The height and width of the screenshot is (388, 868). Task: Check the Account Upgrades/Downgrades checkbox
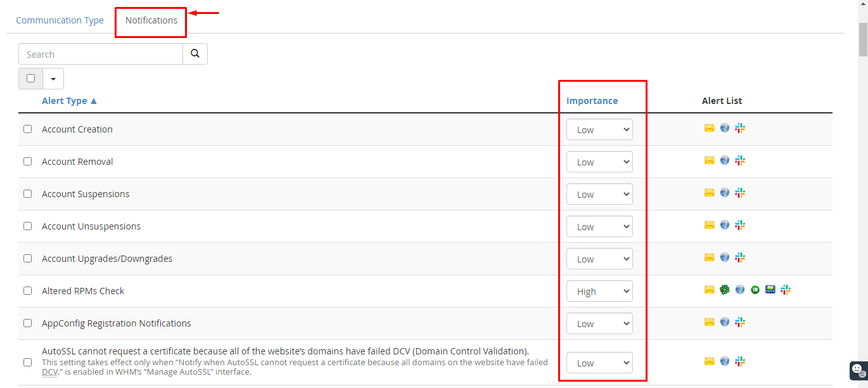click(x=27, y=258)
